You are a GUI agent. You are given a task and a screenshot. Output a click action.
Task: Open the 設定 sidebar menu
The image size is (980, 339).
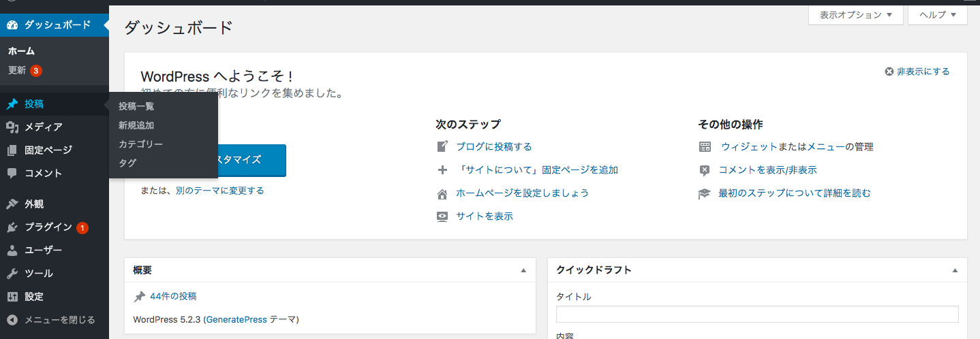(55, 297)
